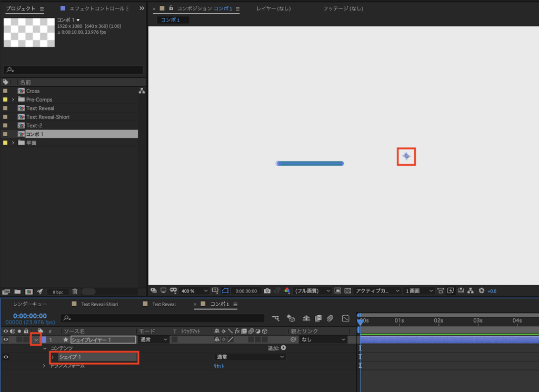The height and width of the screenshot is (392, 539).
Task: Hide シェイプレイヤー 1 with its eye icon
Action: [x=6, y=340]
